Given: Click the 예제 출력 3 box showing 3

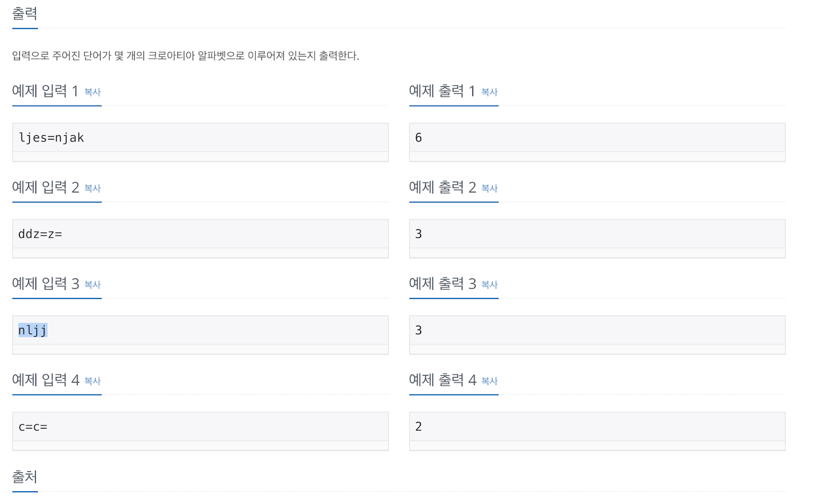Looking at the screenshot, I should click(597, 331).
